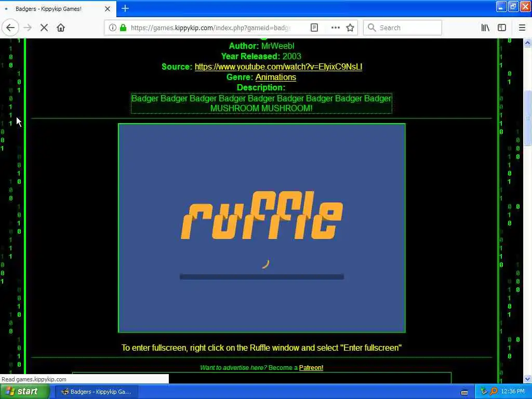Select Badgers taskbar window button
532x399 pixels.
(x=96, y=392)
